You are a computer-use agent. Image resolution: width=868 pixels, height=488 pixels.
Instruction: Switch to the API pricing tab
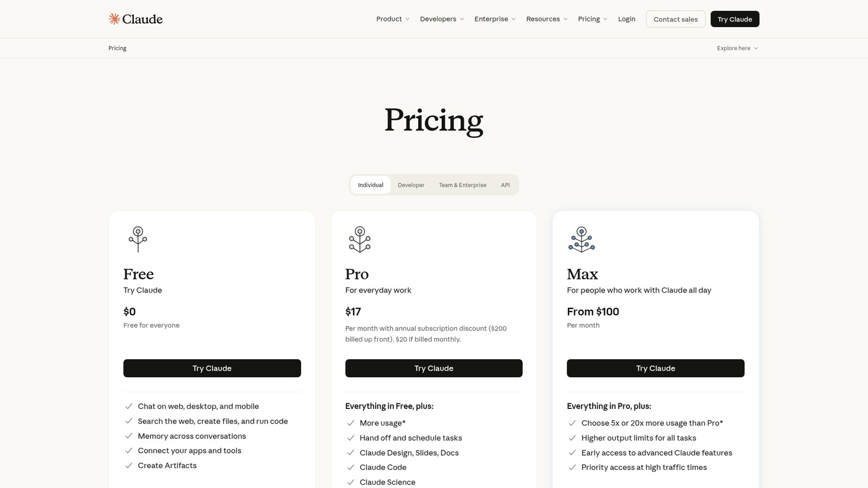[x=505, y=185]
